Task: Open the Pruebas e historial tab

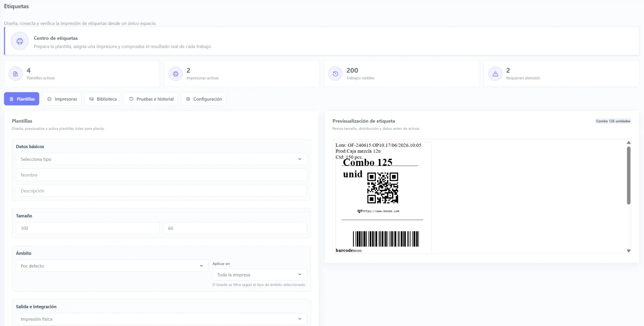Action: point(151,99)
